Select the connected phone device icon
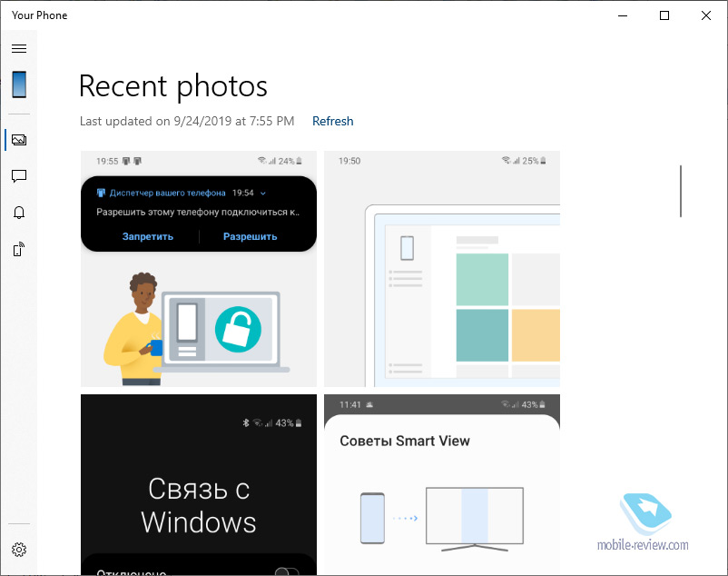The width and height of the screenshot is (728, 576). [x=19, y=84]
